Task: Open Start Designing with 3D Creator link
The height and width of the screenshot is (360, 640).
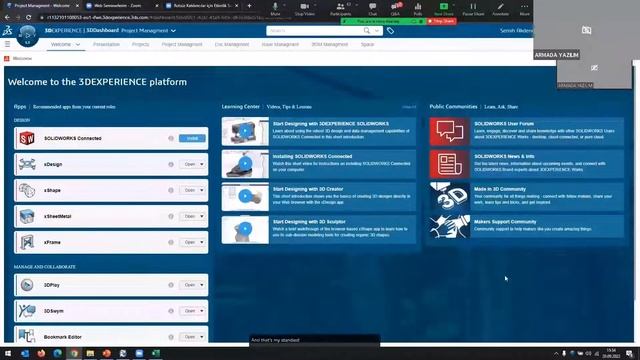Action: (x=308, y=189)
